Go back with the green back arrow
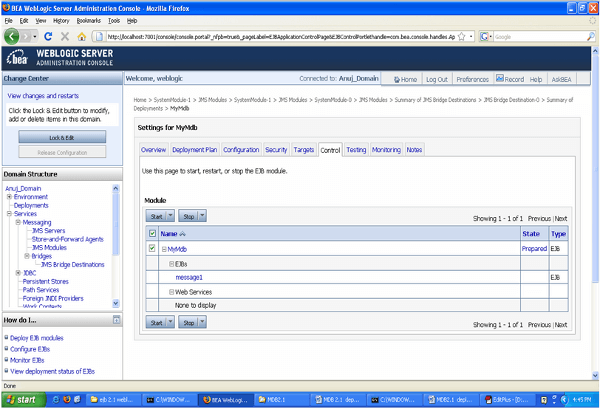The width and height of the screenshot is (600, 409). pyautogui.click(x=11, y=36)
